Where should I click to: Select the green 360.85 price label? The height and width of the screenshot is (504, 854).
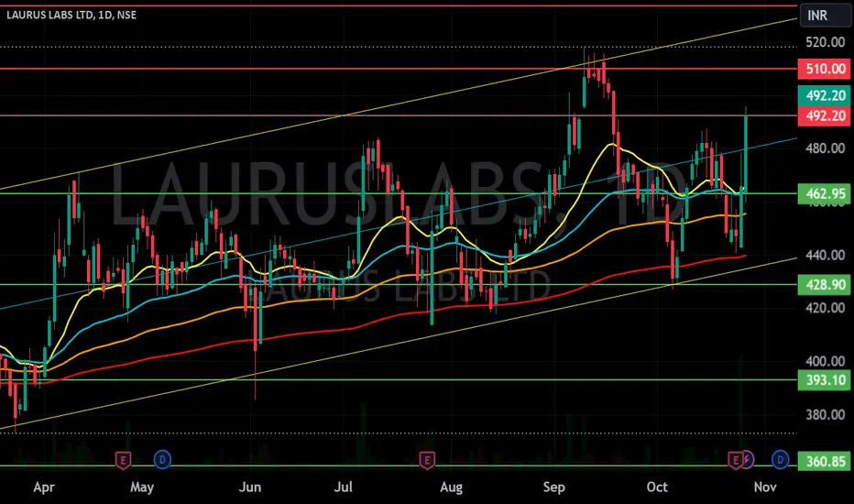[x=825, y=462]
